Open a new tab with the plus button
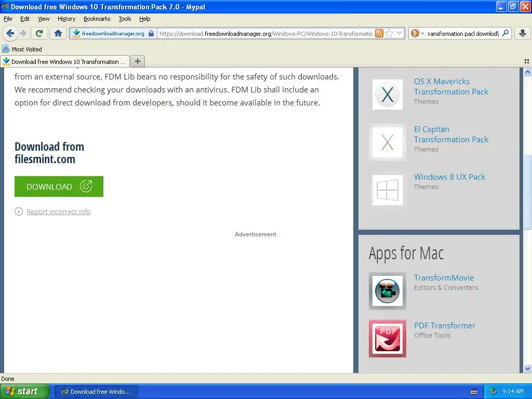 coord(137,61)
